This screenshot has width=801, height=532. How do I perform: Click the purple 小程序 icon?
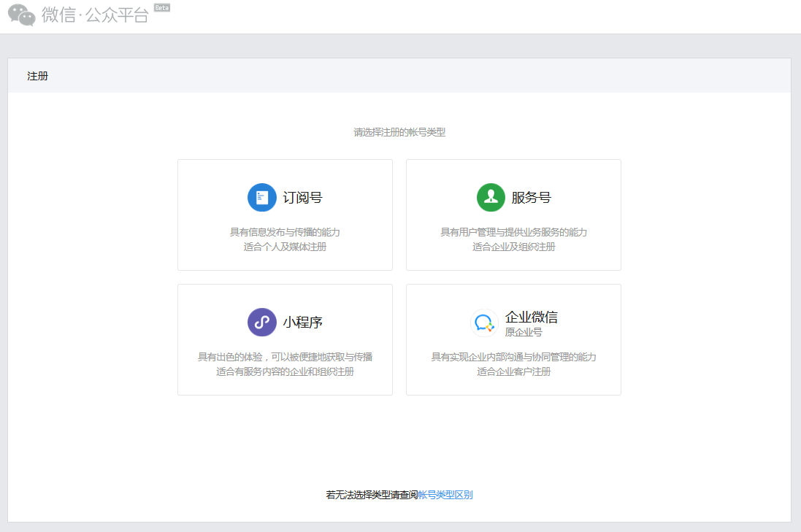click(x=262, y=322)
